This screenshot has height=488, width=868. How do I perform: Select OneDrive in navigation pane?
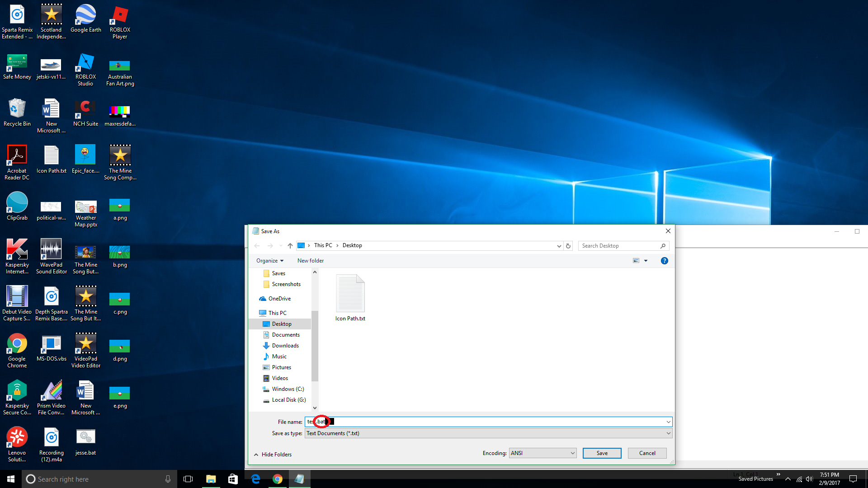[x=279, y=299]
